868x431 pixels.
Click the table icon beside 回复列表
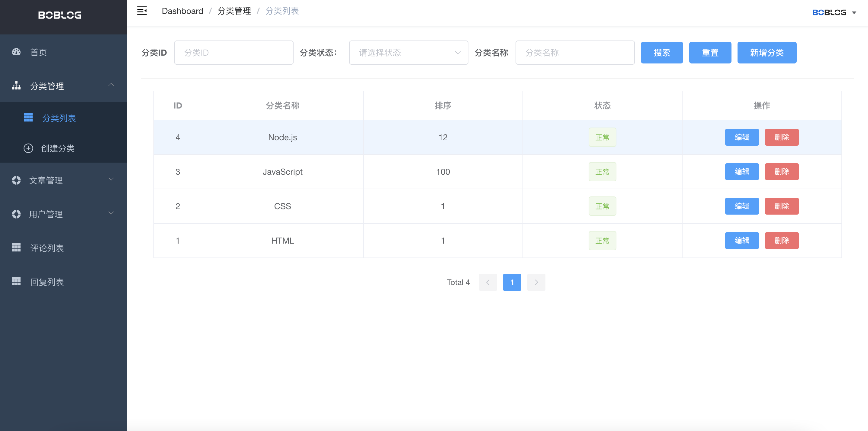tap(16, 281)
